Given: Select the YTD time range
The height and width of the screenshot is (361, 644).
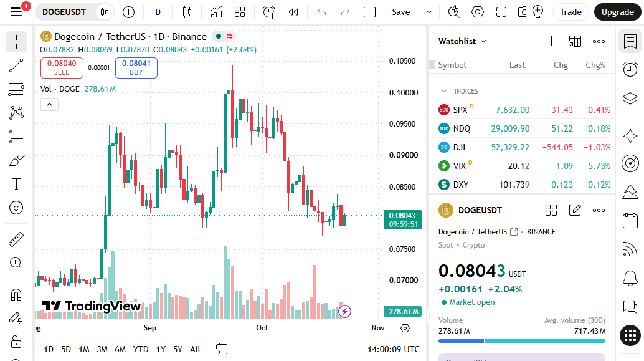Looking at the screenshot, I should point(141,349).
